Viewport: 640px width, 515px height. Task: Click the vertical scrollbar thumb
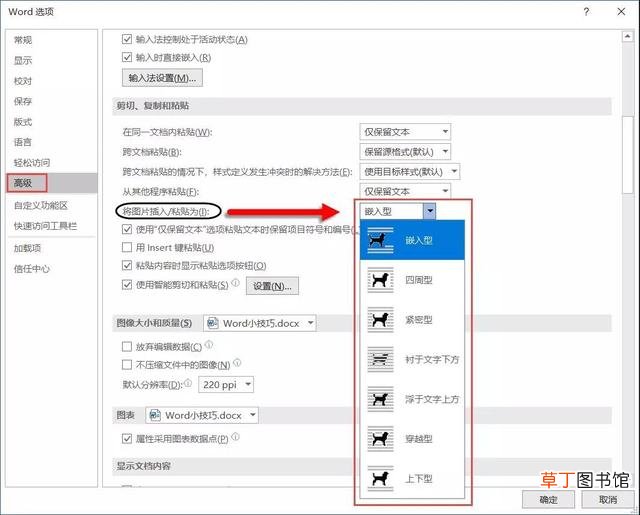click(627, 155)
